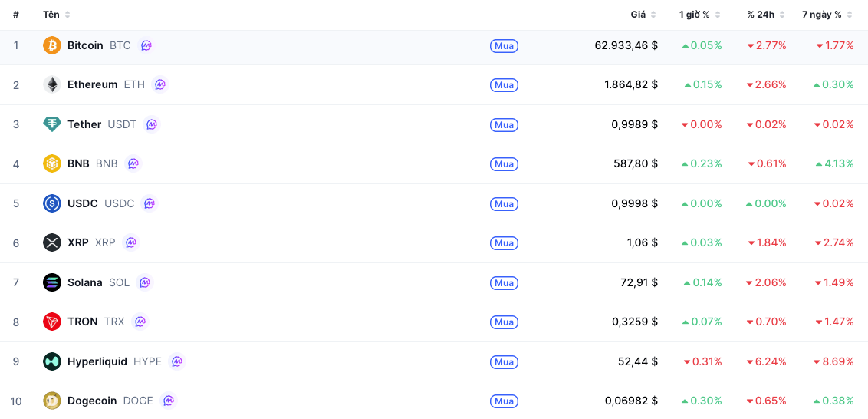Viewport: 868px width, 419px height.
Task: Click the Dogecoin logo icon
Action: [52, 401]
